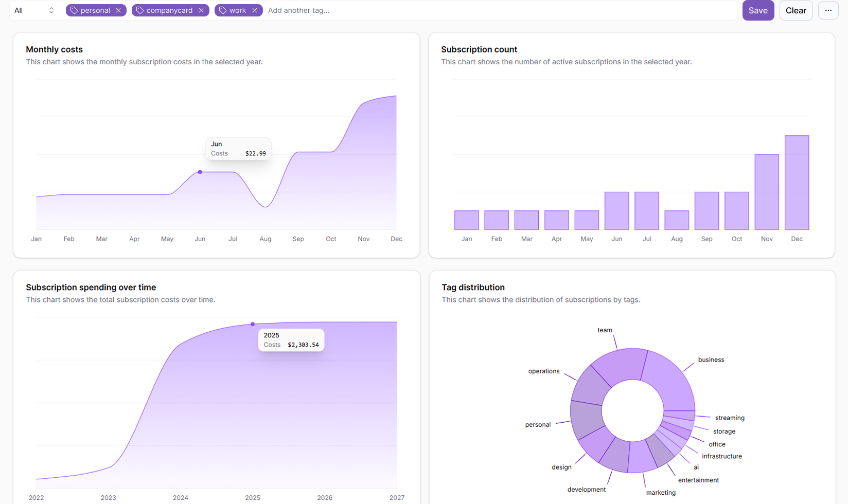Click the tag icon on the work chip
848x504 pixels.
click(x=222, y=10)
